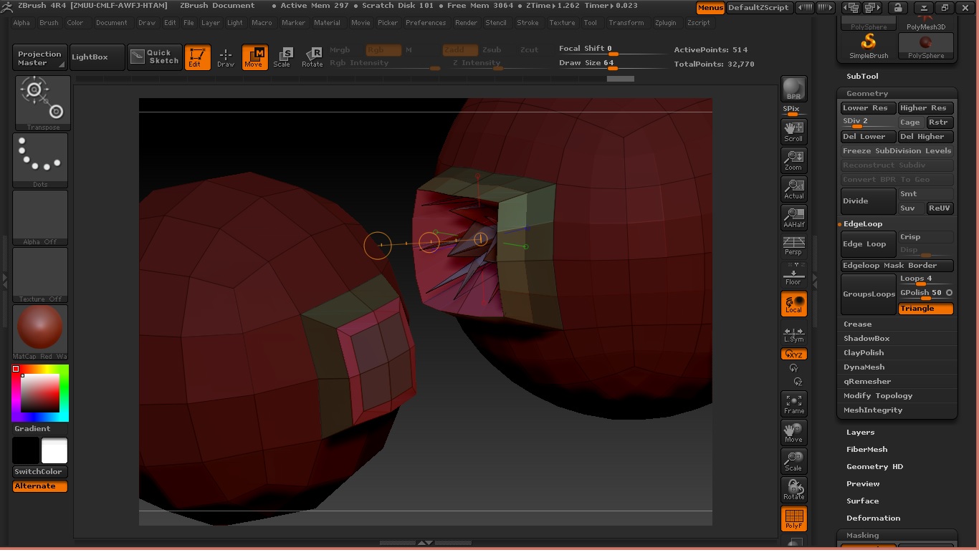
Task: Open the Zplugin menu
Action: [665, 23]
